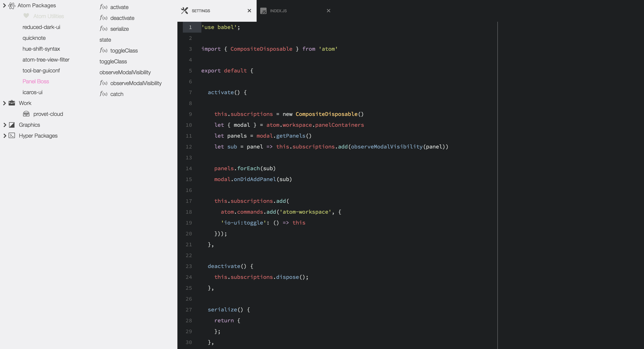
Task: Switch to the INDEX.JS tab
Action: point(278,11)
